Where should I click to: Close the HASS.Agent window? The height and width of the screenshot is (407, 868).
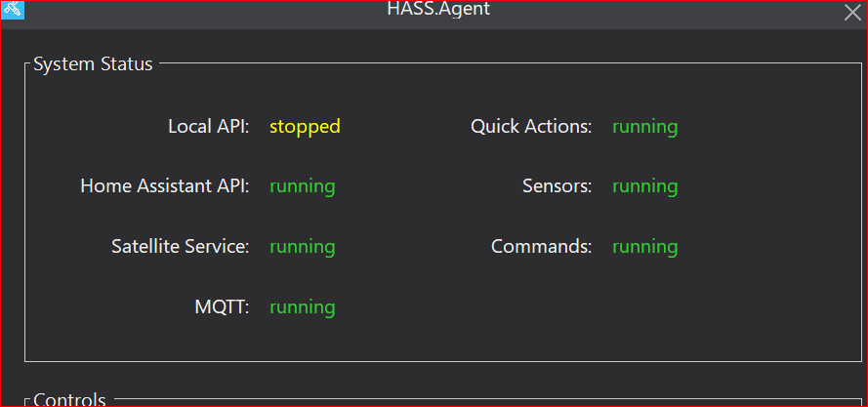click(851, 13)
